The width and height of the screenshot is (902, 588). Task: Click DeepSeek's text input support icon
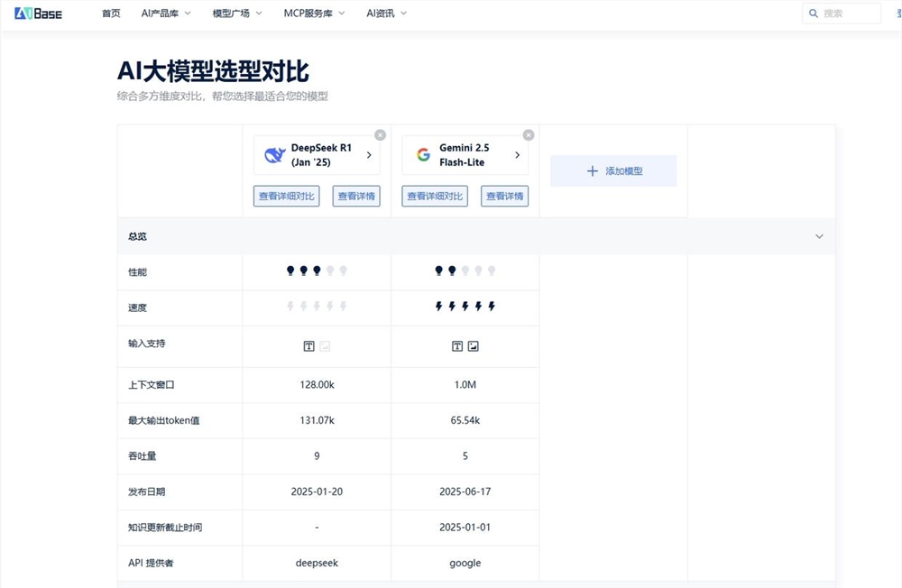[x=308, y=345]
